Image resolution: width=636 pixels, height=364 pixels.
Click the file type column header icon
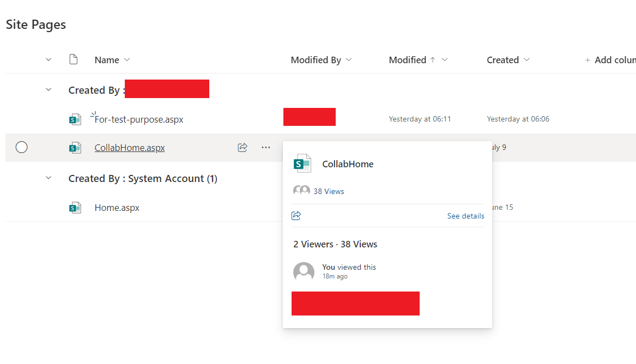click(x=74, y=59)
